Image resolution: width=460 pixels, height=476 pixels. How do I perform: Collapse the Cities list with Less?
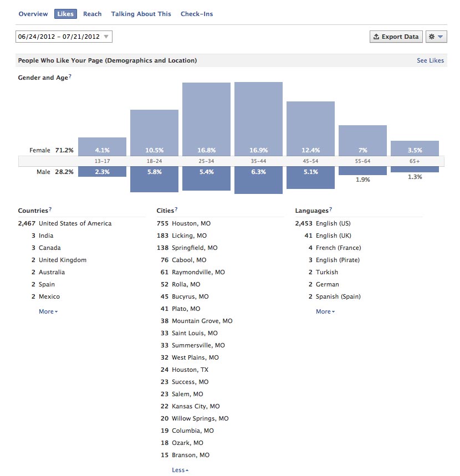click(x=180, y=470)
